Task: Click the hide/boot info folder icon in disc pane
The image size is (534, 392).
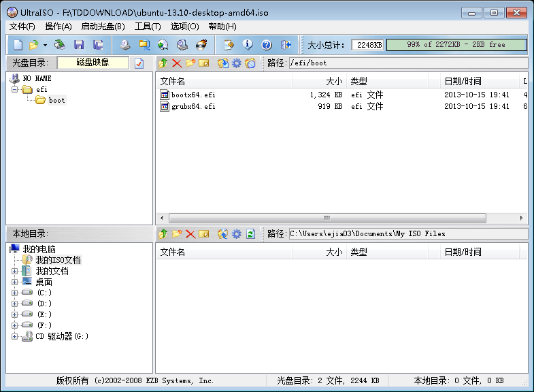Action: click(250, 63)
